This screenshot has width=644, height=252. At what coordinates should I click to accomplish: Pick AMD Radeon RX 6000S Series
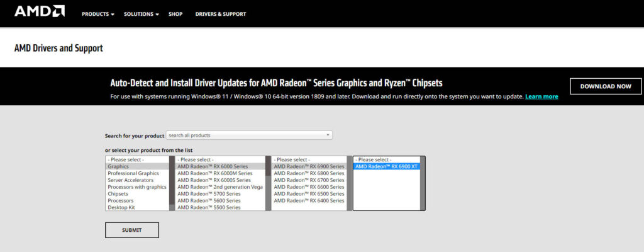[x=220, y=180]
